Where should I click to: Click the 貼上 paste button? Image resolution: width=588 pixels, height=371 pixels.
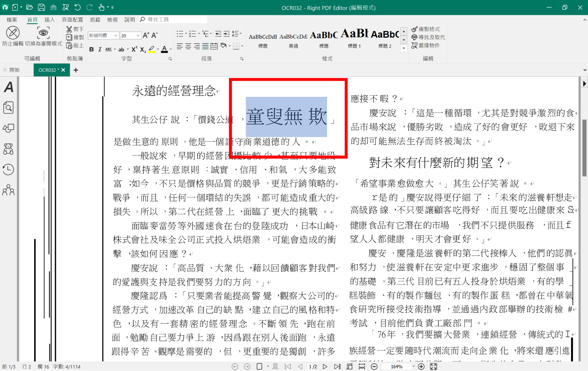[75, 45]
